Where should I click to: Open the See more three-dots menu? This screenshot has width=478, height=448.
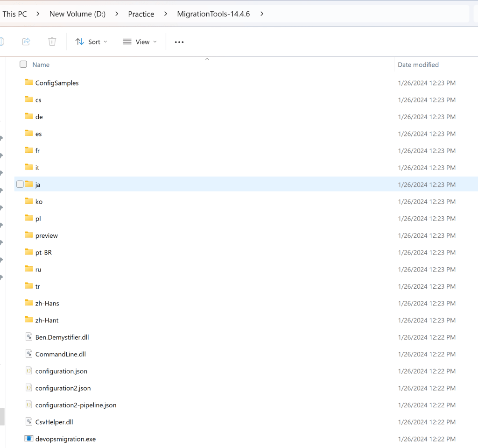[x=179, y=42]
